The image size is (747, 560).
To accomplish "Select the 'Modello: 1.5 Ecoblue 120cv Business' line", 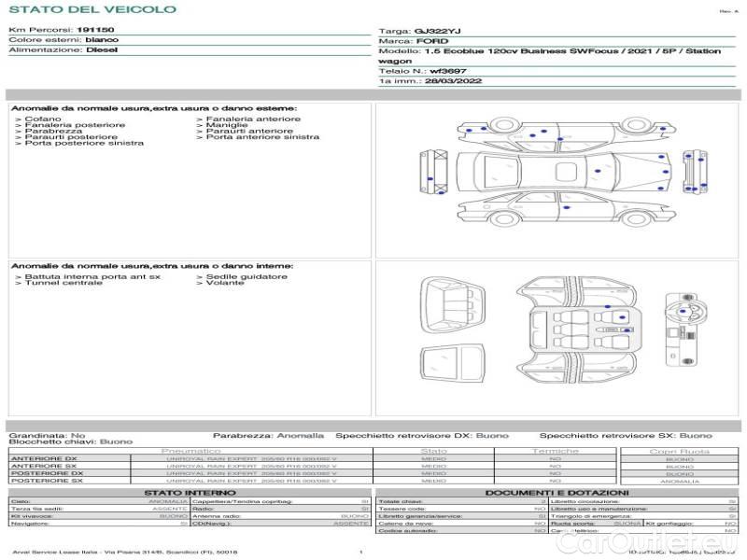I will 550,56.
